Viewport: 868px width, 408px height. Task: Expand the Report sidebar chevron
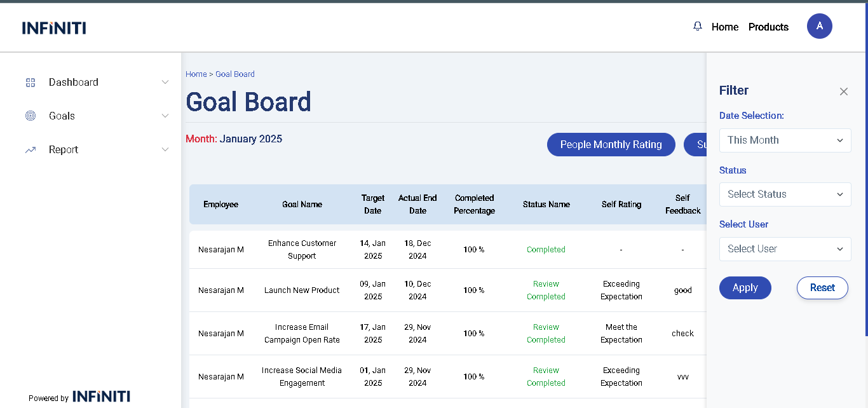tap(165, 150)
